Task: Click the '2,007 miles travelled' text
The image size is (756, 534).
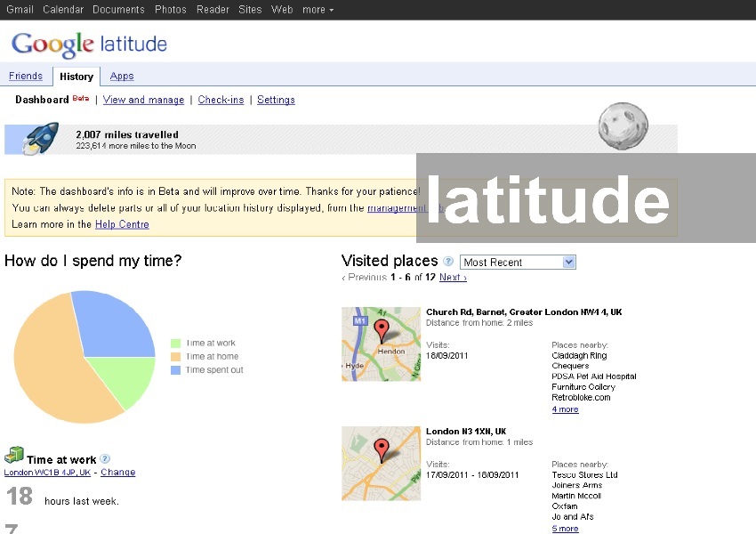Action: [127, 134]
